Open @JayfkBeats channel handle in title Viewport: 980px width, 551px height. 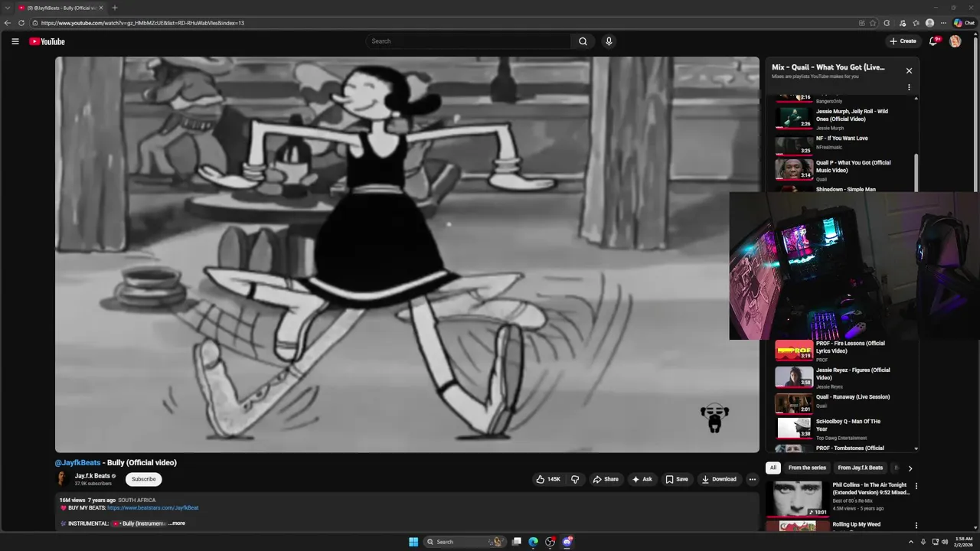pos(77,463)
